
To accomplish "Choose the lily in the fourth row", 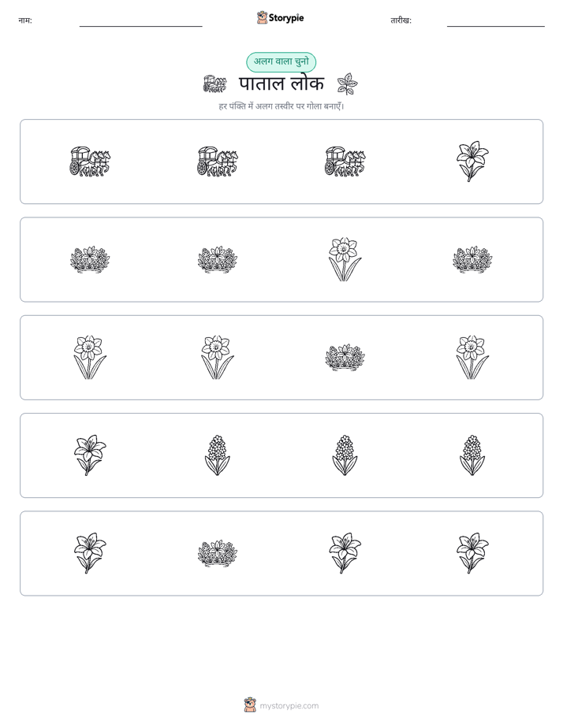I will 90,455.
